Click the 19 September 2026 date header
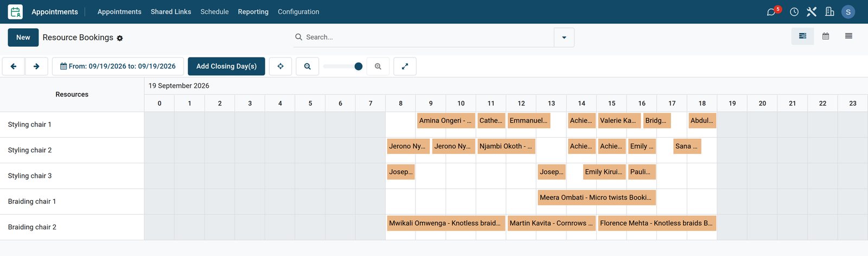Image resolution: width=868 pixels, height=256 pixels. tap(179, 86)
